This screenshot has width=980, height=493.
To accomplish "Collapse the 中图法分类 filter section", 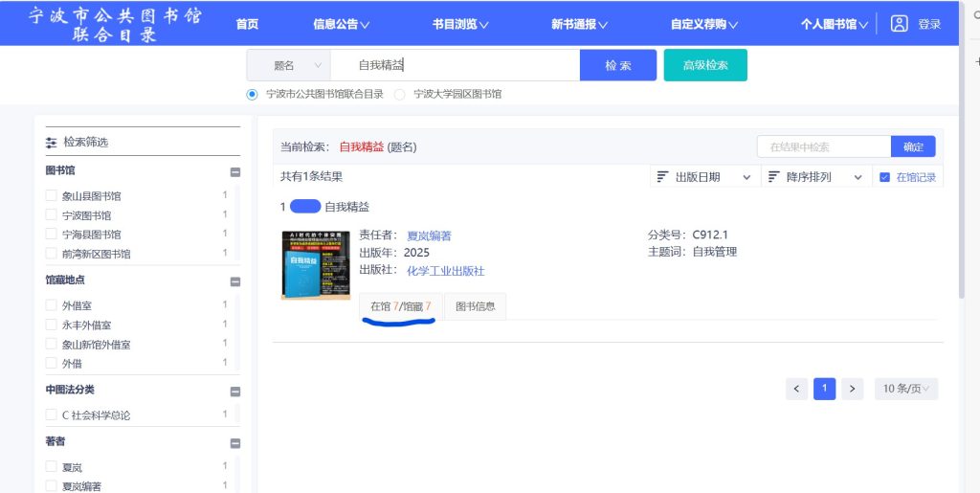I will tap(234, 392).
